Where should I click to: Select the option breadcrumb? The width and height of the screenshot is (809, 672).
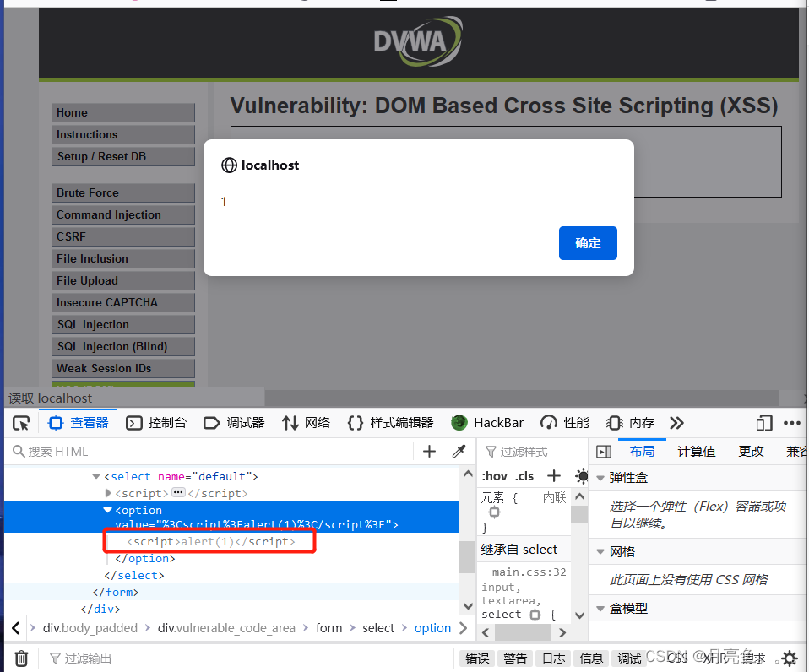[432, 628]
